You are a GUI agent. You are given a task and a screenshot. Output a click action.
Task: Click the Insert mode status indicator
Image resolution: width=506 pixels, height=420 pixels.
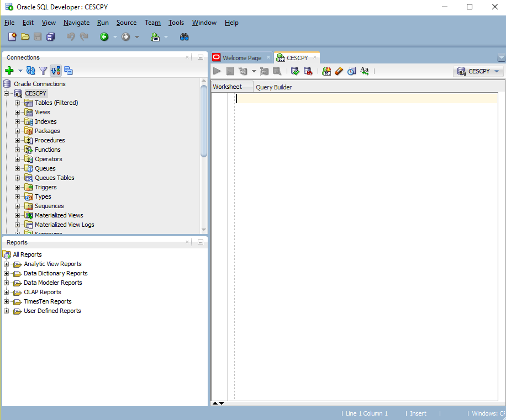point(418,413)
